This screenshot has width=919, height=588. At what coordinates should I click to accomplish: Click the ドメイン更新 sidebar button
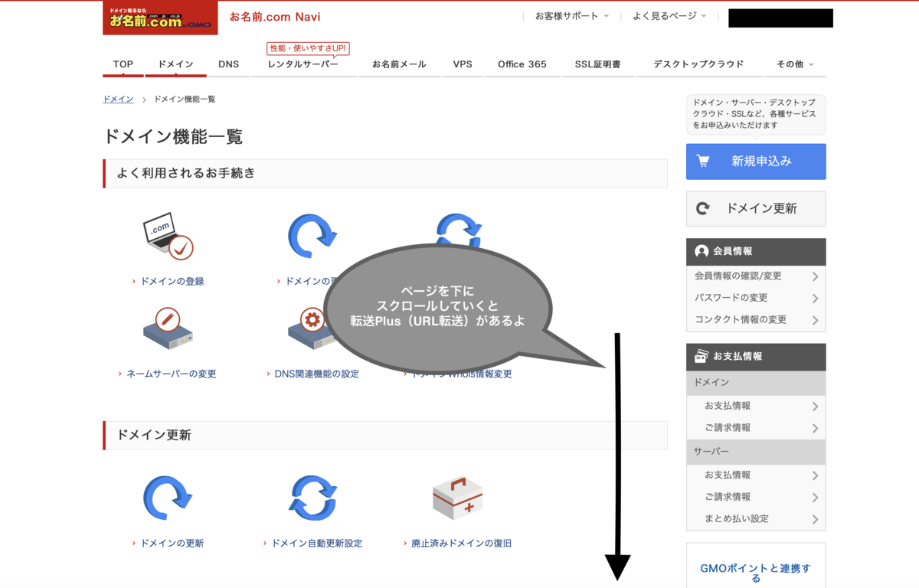click(756, 208)
